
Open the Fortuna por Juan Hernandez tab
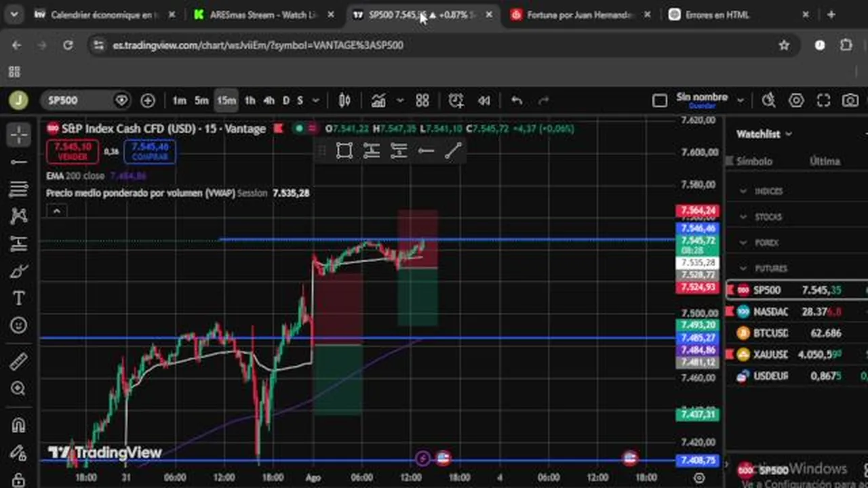[581, 14]
